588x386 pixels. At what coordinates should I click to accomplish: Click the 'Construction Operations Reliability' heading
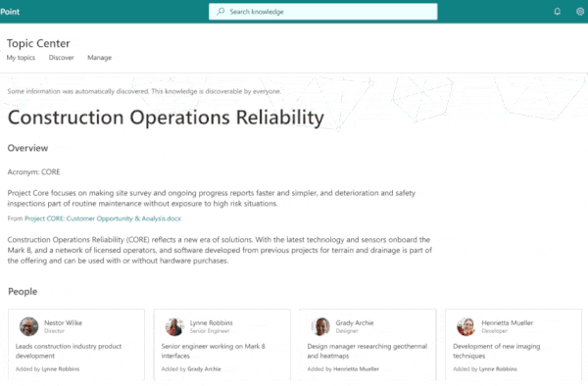166,118
